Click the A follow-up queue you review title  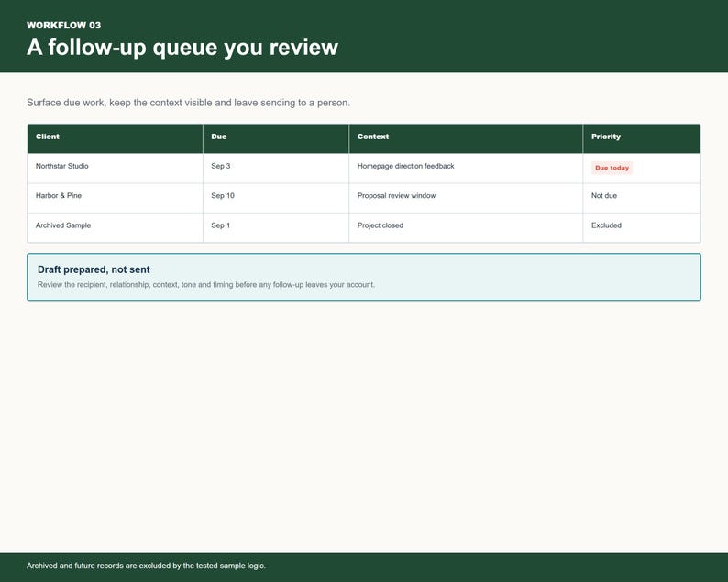click(182, 48)
